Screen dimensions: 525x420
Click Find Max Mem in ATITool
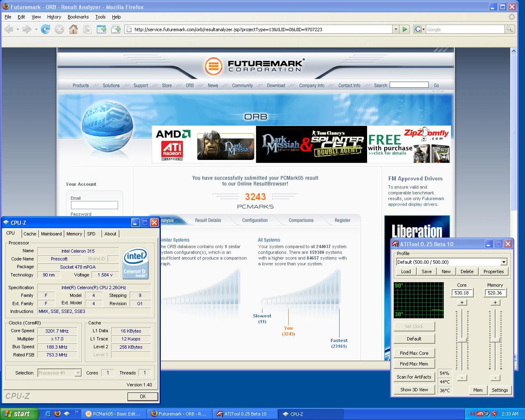414,364
